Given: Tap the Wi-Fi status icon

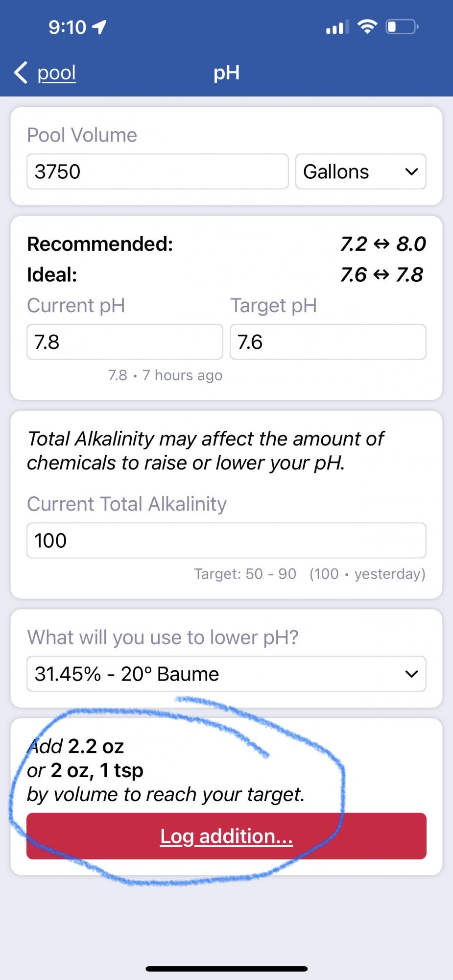Looking at the screenshot, I should [367, 26].
